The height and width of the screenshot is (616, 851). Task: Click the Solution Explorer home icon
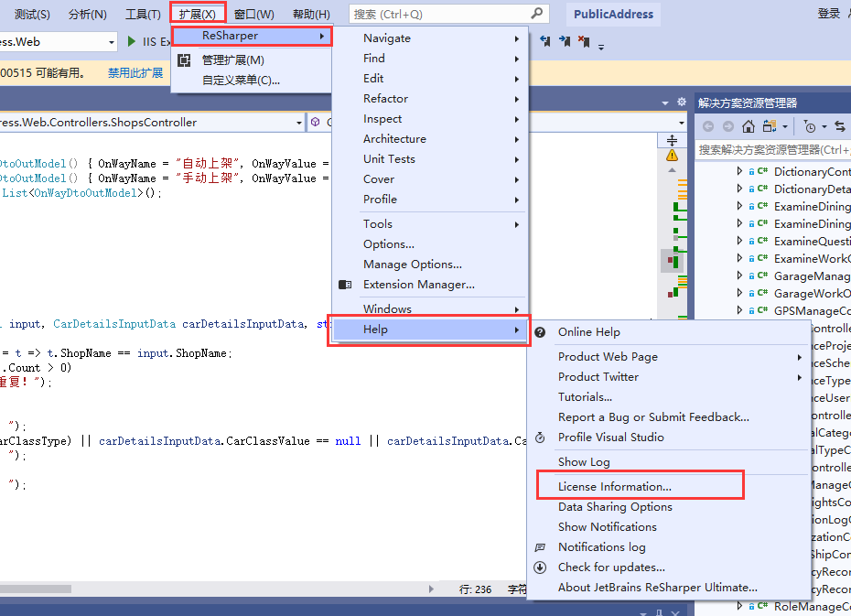click(749, 126)
